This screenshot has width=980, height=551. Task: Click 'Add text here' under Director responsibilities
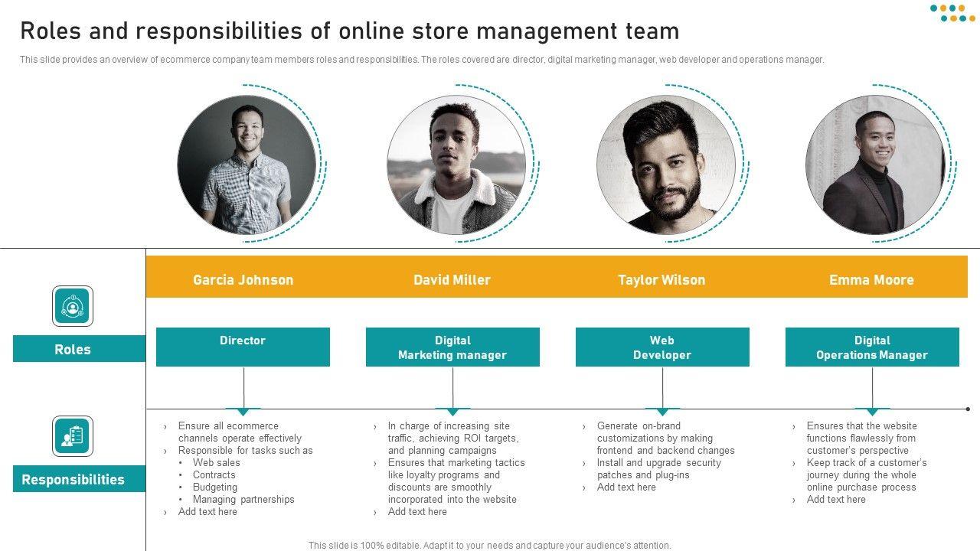coord(207,512)
